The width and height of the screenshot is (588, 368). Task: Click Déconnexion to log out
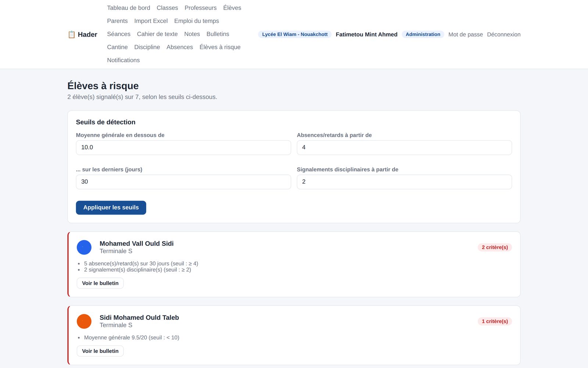point(504,34)
